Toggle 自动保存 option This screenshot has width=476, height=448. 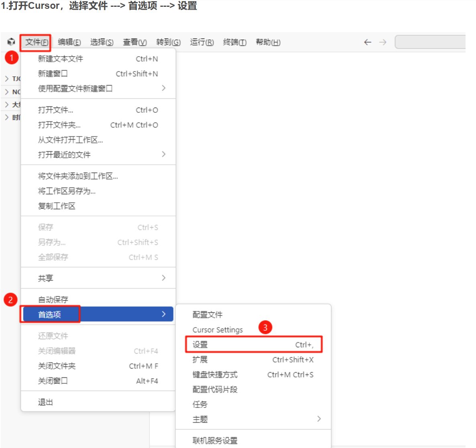(98, 299)
